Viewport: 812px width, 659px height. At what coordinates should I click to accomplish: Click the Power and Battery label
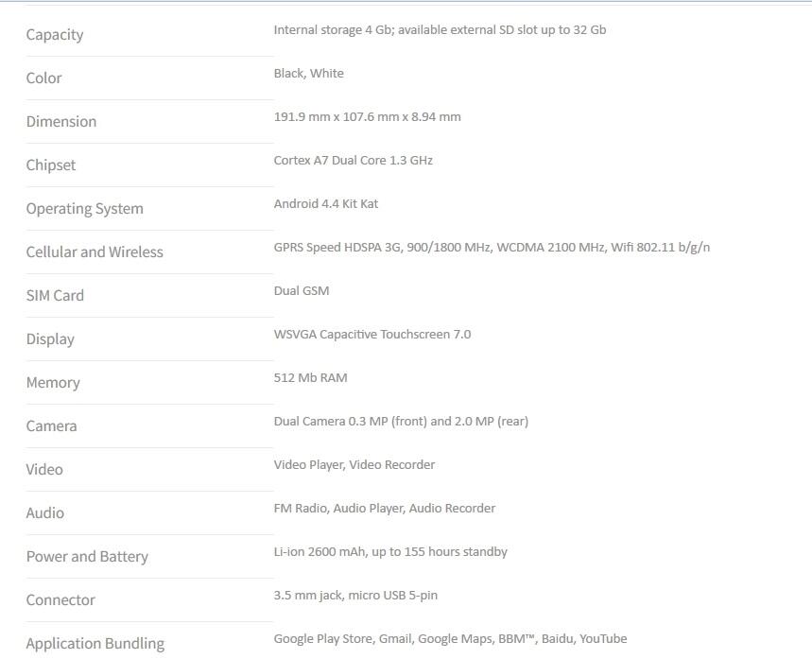(x=87, y=557)
